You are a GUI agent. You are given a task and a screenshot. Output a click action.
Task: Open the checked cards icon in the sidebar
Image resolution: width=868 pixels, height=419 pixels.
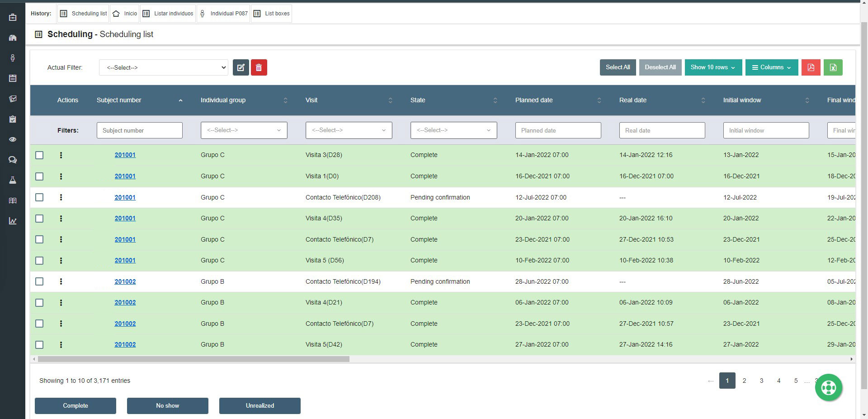coord(13,99)
